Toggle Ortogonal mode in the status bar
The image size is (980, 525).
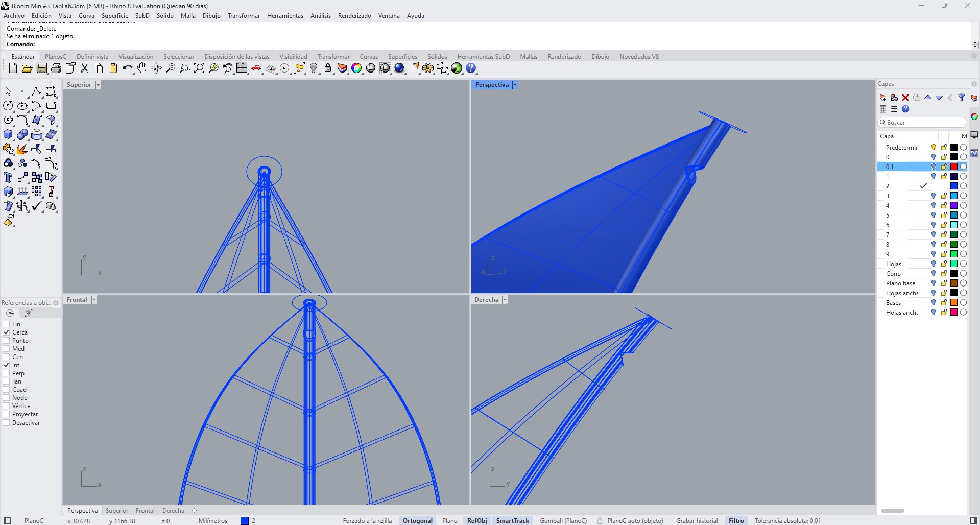point(418,521)
